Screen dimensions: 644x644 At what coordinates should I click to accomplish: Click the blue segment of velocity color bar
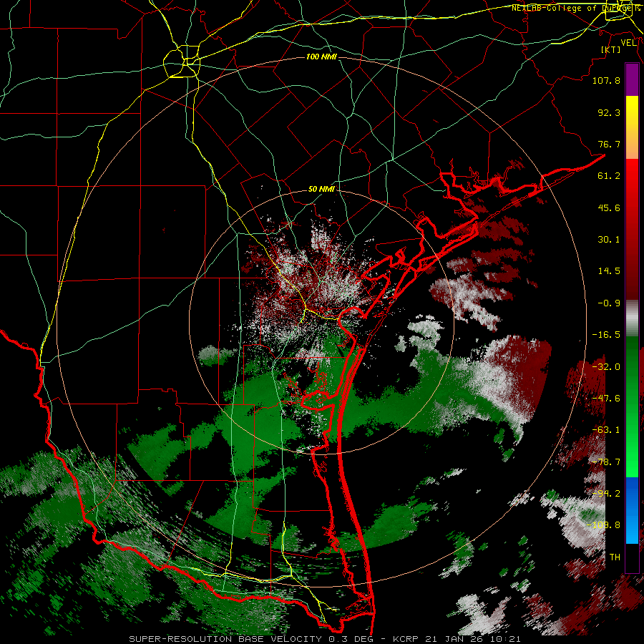point(632,510)
